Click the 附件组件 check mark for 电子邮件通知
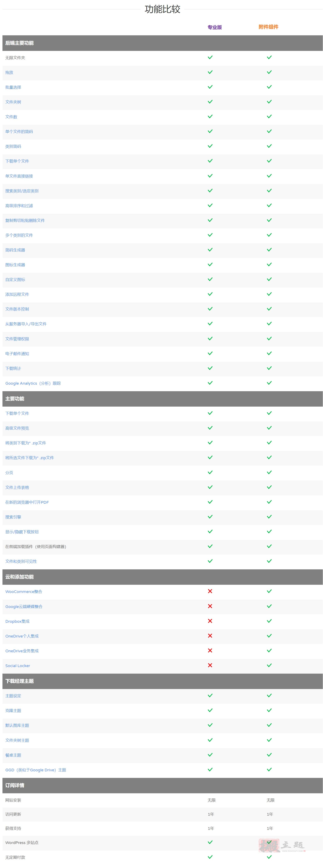The height and width of the screenshot is (868, 323). [x=269, y=353]
